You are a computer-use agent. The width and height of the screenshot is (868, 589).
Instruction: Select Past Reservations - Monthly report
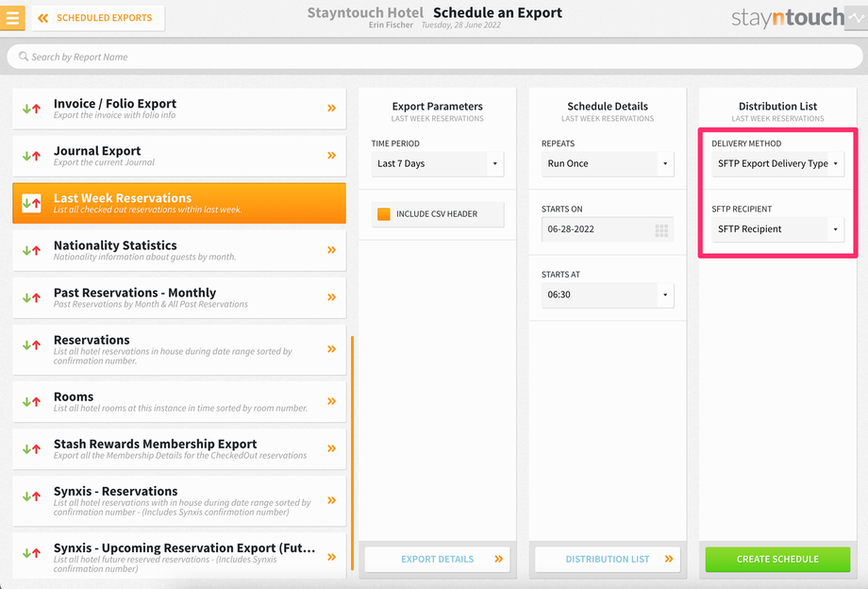179,298
